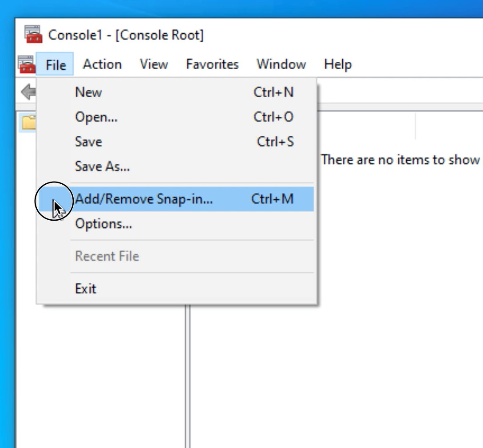The width and height of the screenshot is (483, 448).
Task: Choose Save in the File menu
Action: coord(88,142)
